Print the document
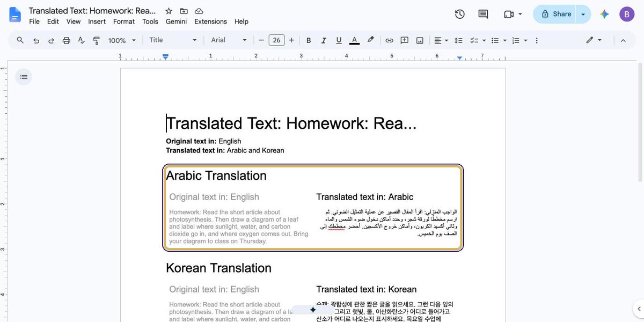This screenshot has width=644, height=322. click(66, 40)
